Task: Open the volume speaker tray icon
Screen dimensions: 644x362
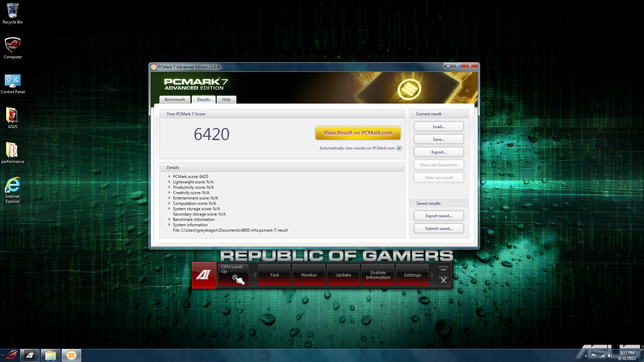Action: coord(610,356)
